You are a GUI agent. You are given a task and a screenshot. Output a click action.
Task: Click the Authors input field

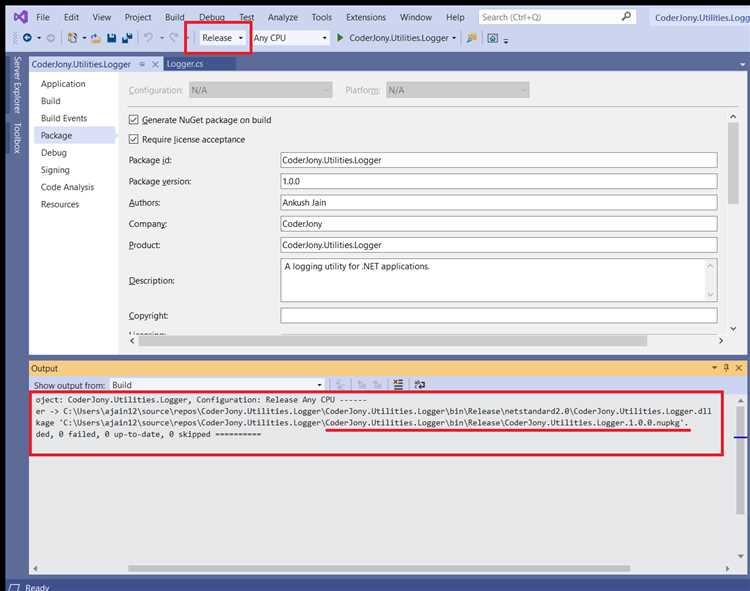click(498, 202)
